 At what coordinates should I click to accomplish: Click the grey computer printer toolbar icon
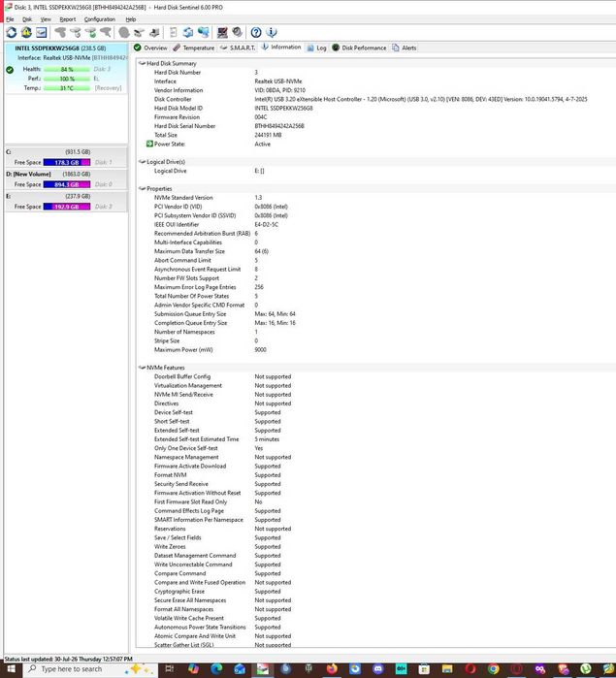pyautogui.click(x=154, y=32)
